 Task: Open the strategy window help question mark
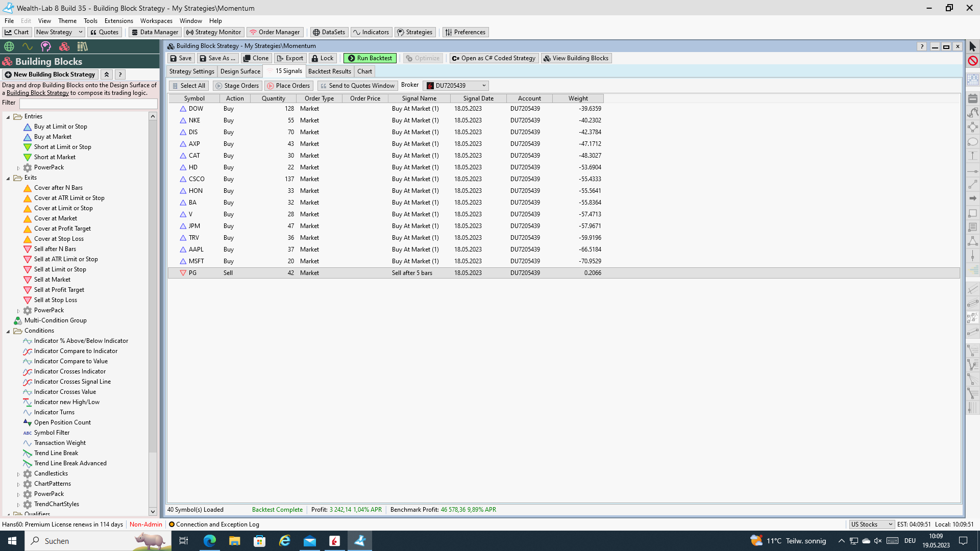922,46
